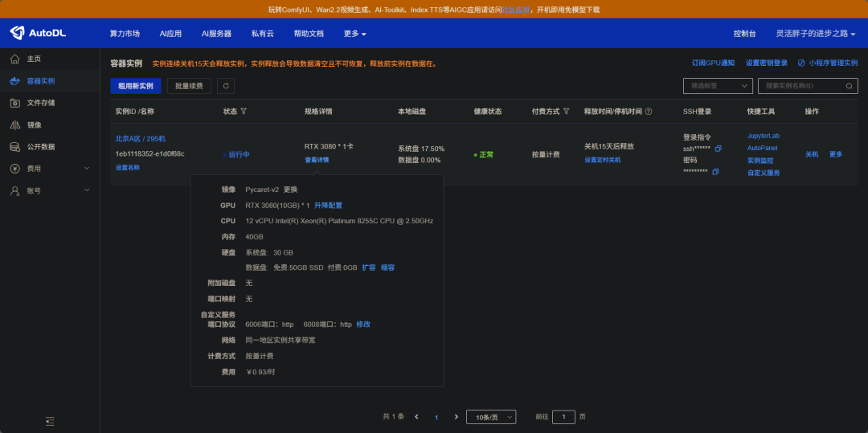868x433 pixels.
Task: Expand the 账号 sidebar submenu
Action: [87, 190]
